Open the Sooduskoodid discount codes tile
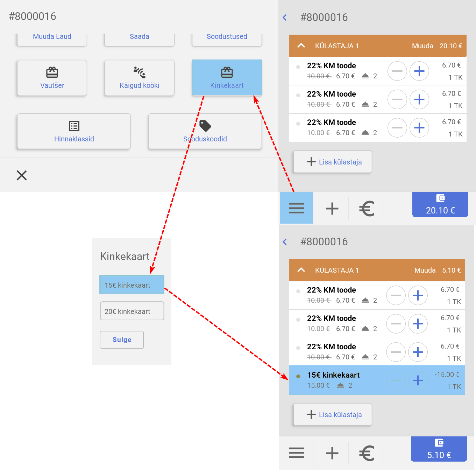The width and height of the screenshot is (476, 470). (205, 131)
